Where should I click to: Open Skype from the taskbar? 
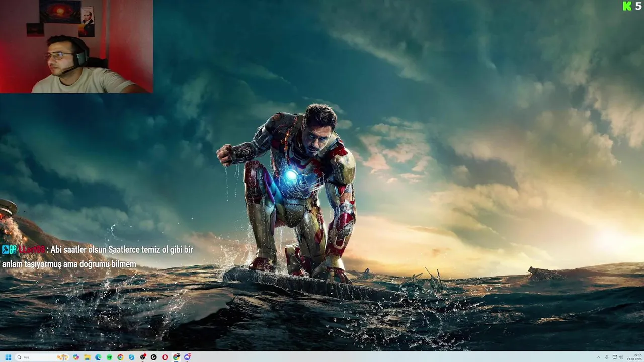click(131, 357)
